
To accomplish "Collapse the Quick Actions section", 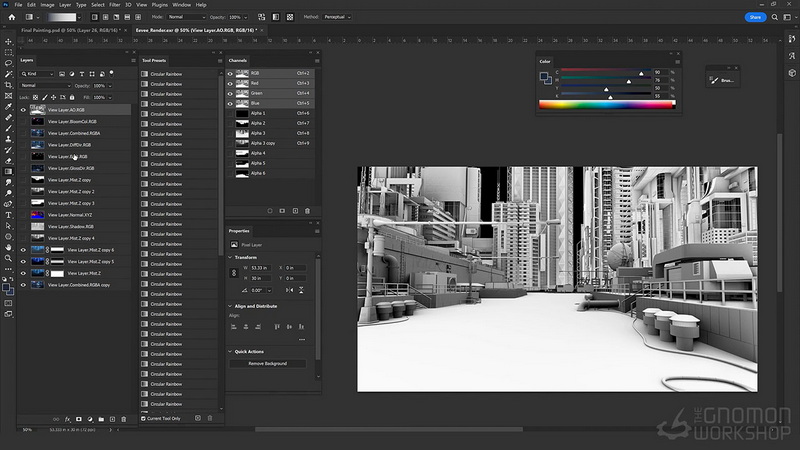I will coord(230,352).
